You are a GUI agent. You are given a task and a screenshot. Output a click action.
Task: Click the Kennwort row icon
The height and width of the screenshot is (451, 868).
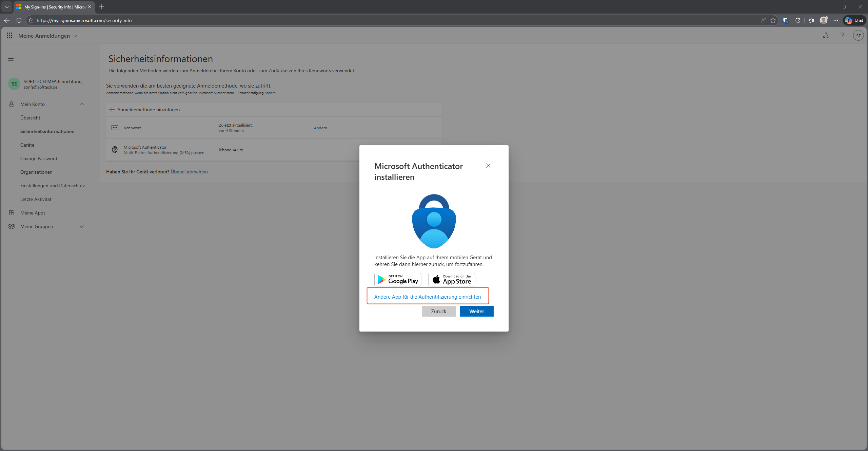(x=115, y=128)
